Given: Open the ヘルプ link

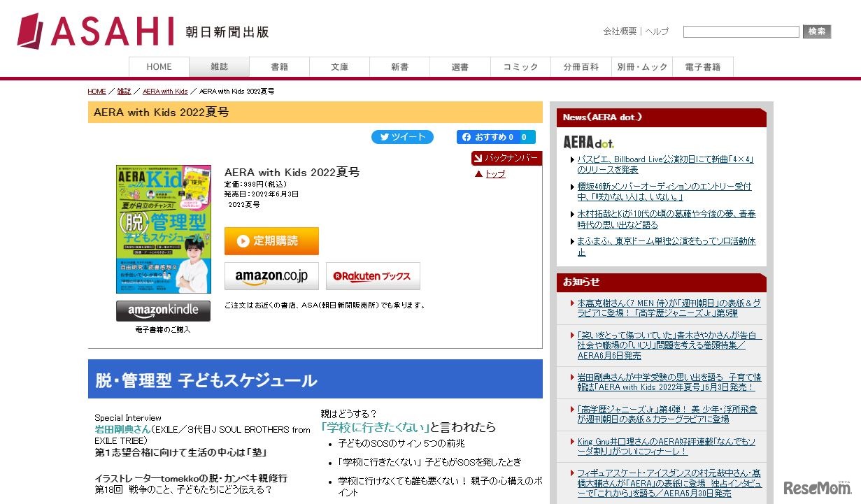Looking at the screenshot, I should click(x=657, y=31).
